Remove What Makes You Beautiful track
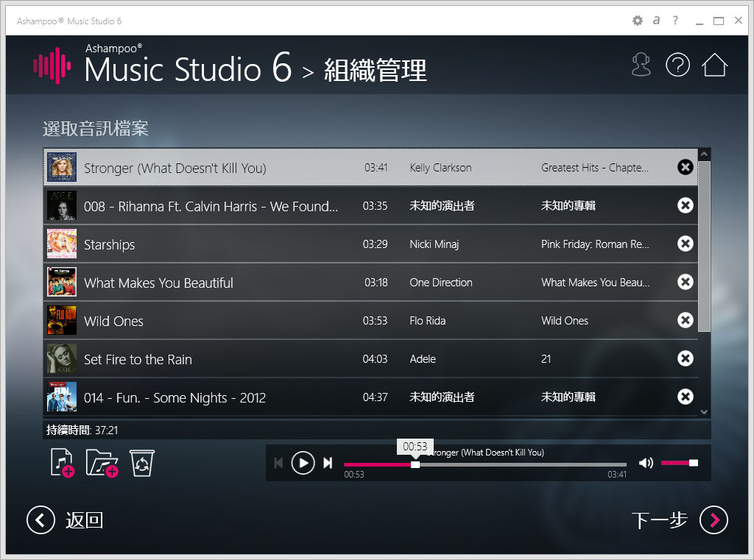 point(686,282)
